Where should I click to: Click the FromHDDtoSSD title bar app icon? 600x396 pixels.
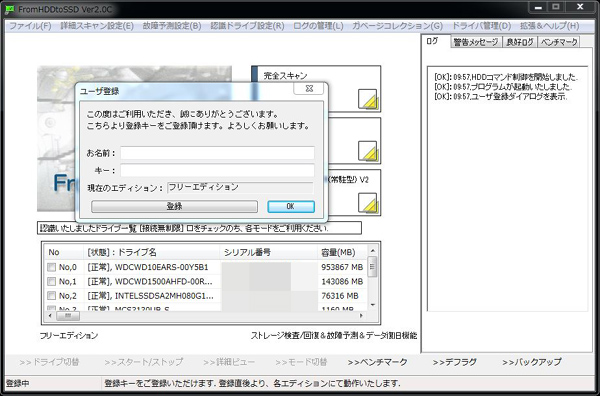(x=10, y=9)
